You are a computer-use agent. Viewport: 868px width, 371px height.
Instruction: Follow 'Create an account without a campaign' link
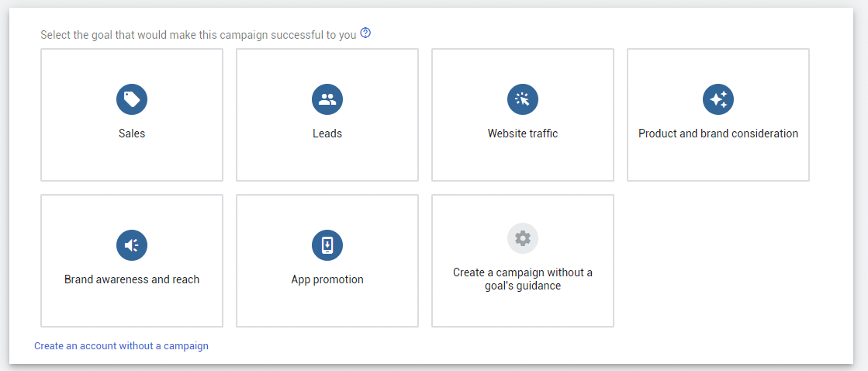[121, 346]
